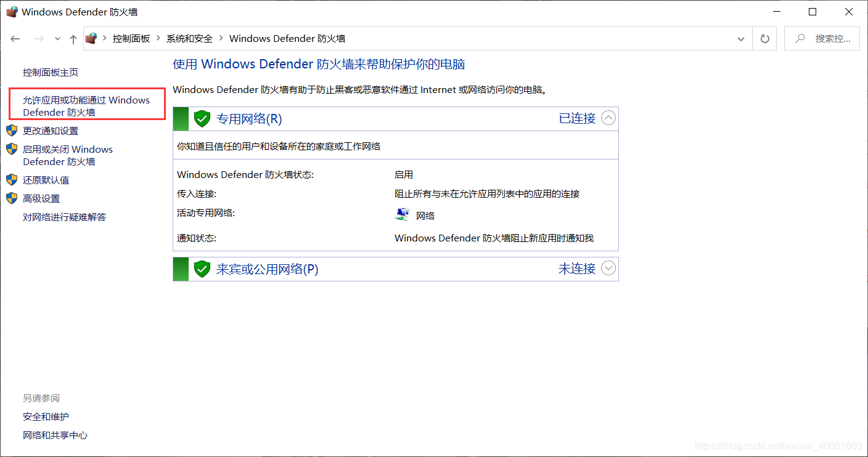Go up one level with up arrow

point(73,39)
